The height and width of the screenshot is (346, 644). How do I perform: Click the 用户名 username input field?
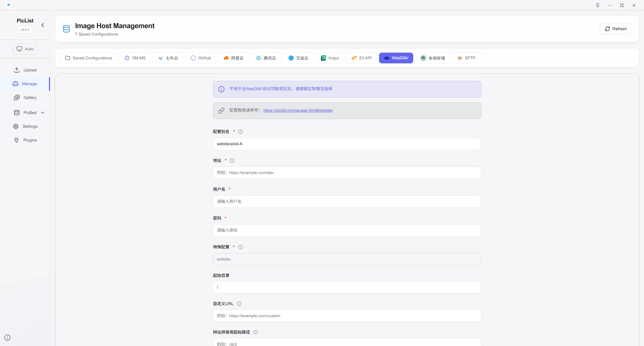tap(347, 202)
